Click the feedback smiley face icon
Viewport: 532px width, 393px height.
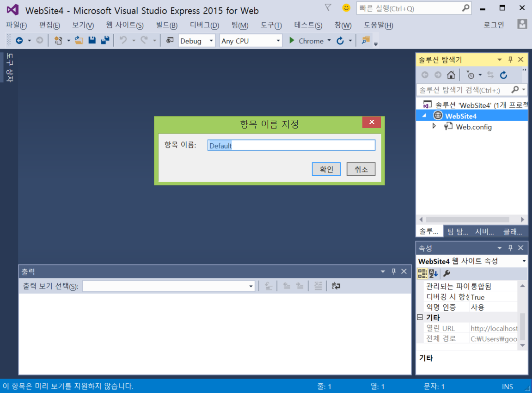[x=346, y=8]
